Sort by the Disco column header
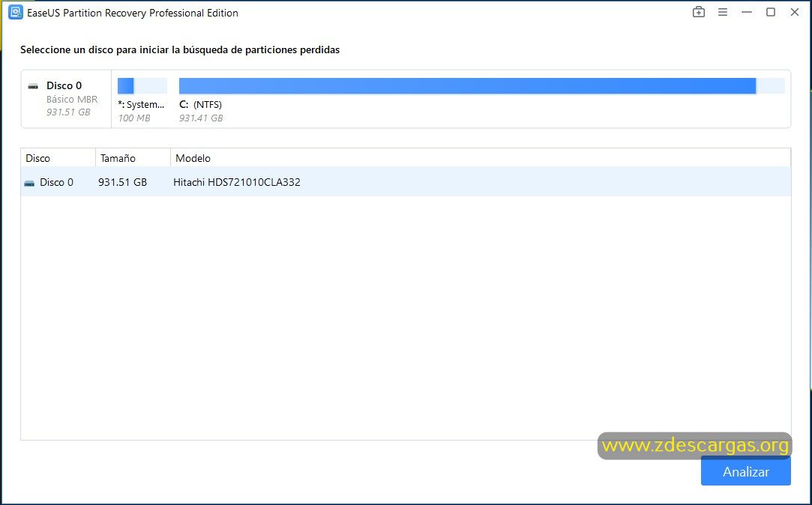812x505 pixels. (58, 158)
